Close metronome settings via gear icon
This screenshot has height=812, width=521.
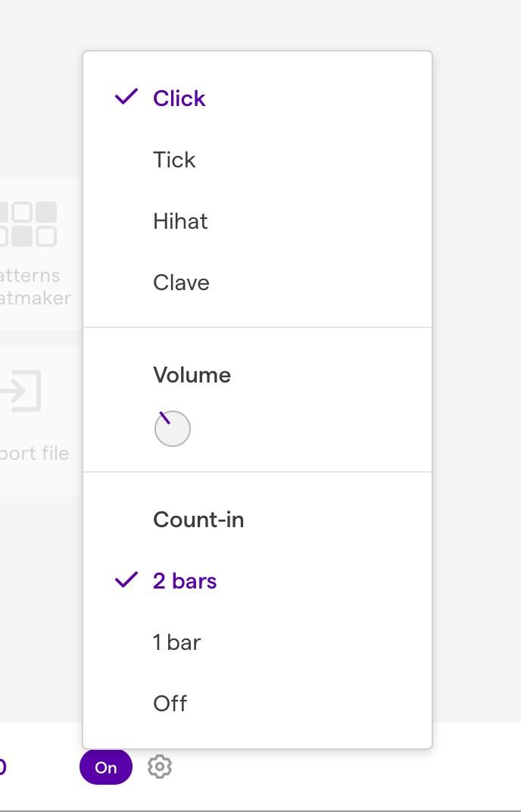click(x=159, y=767)
